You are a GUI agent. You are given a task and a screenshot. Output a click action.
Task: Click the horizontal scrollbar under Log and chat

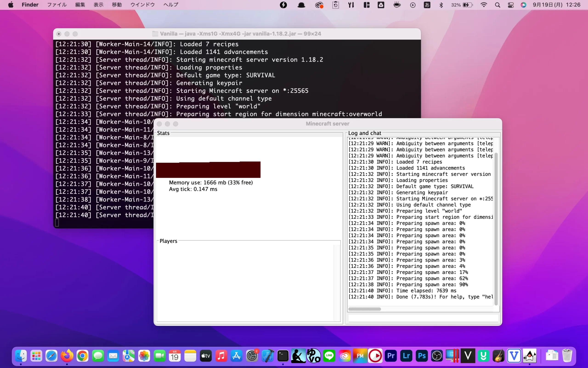click(365, 309)
